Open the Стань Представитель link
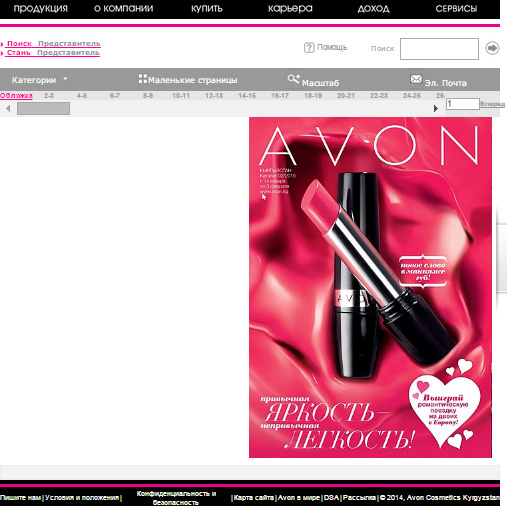Viewport: 507px width, 506px height. click(53, 53)
